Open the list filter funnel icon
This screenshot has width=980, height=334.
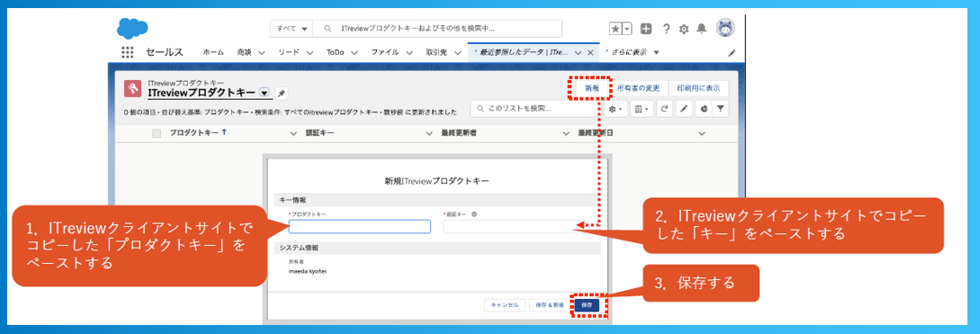pos(721,109)
